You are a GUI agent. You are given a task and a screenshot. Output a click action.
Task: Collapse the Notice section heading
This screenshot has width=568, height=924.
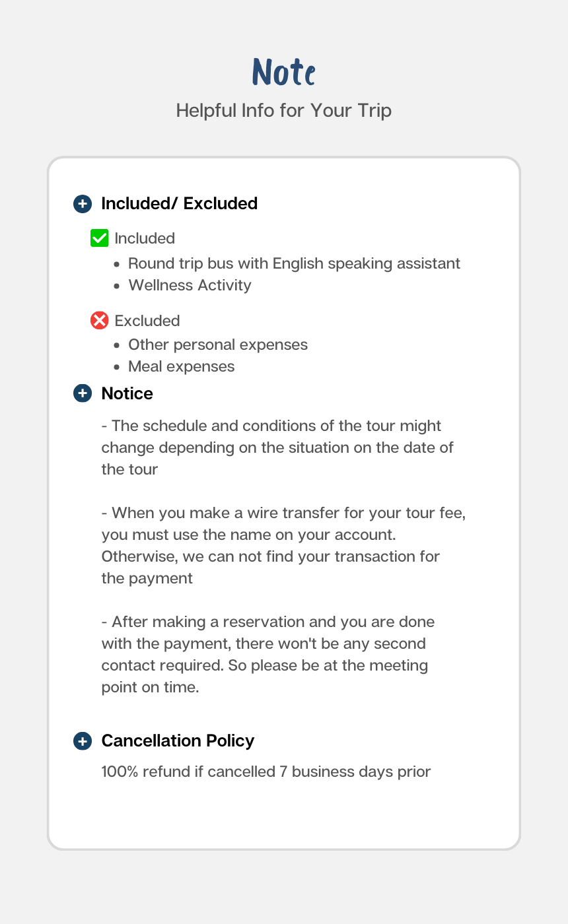pos(127,394)
